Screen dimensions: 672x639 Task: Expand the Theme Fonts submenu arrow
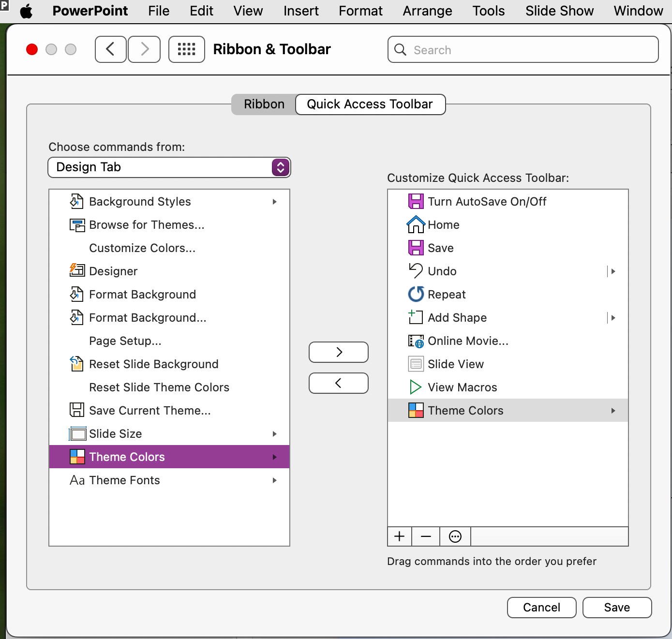[274, 480]
